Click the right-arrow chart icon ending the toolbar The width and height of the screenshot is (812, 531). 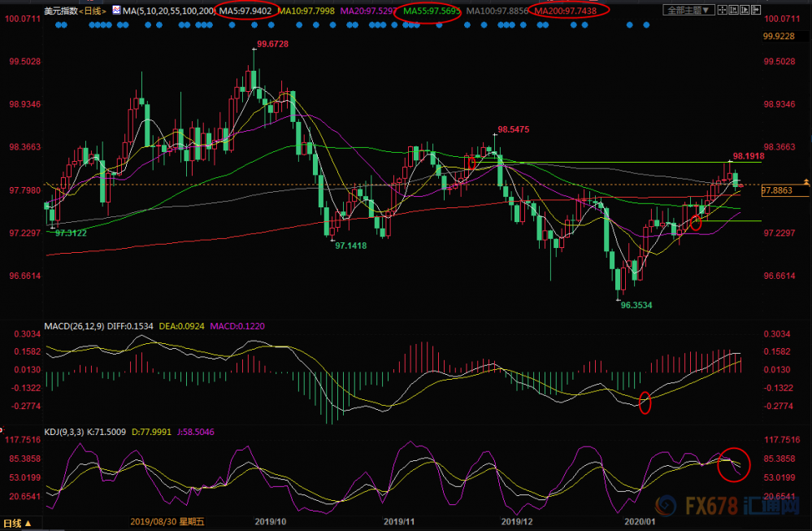tap(756, 10)
